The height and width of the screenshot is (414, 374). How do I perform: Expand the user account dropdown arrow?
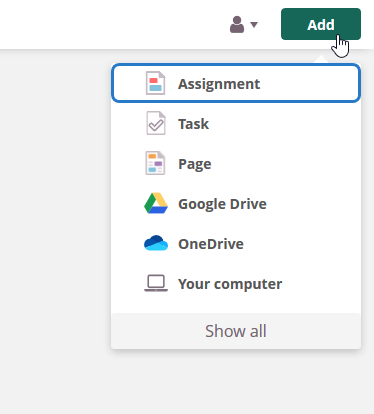254,25
